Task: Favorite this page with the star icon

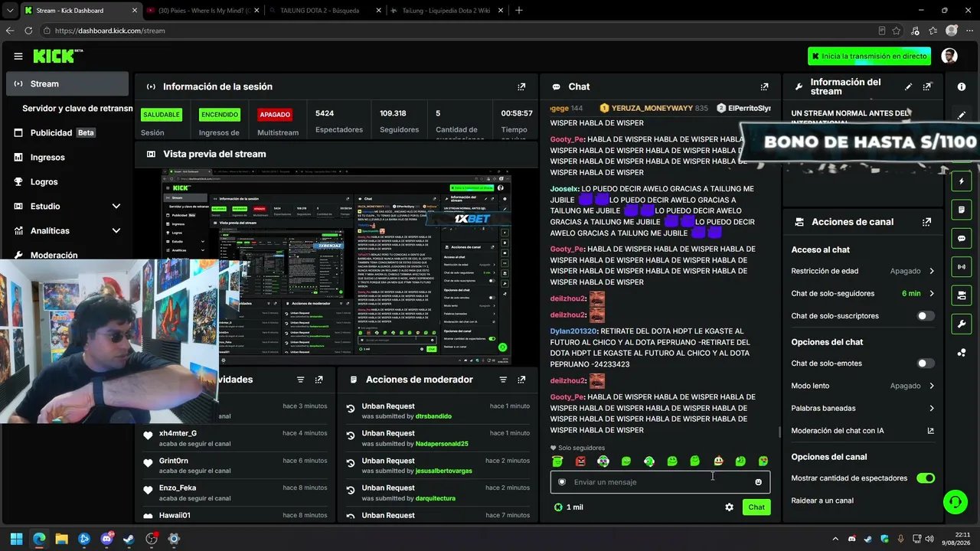Action: coord(897,31)
